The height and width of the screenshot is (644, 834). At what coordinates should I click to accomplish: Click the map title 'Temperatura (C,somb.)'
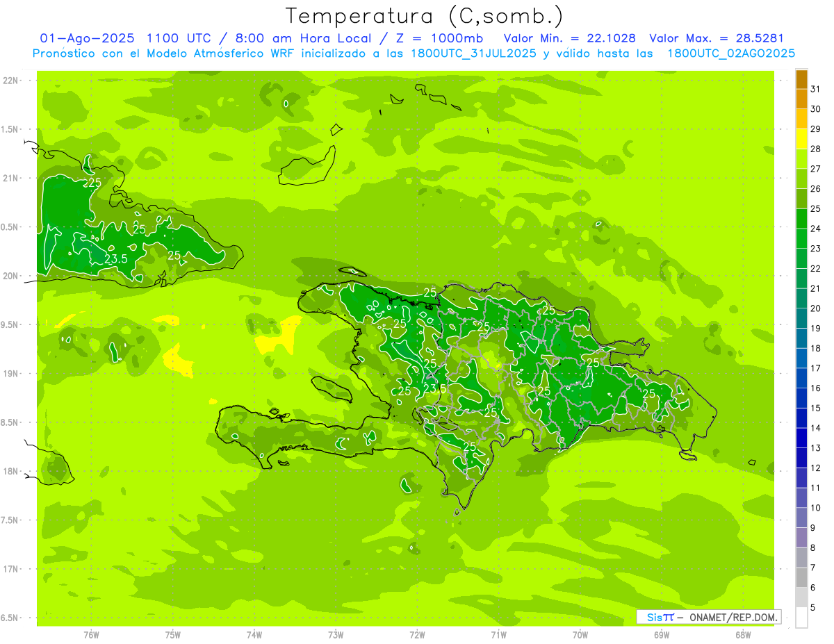(424, 15)
